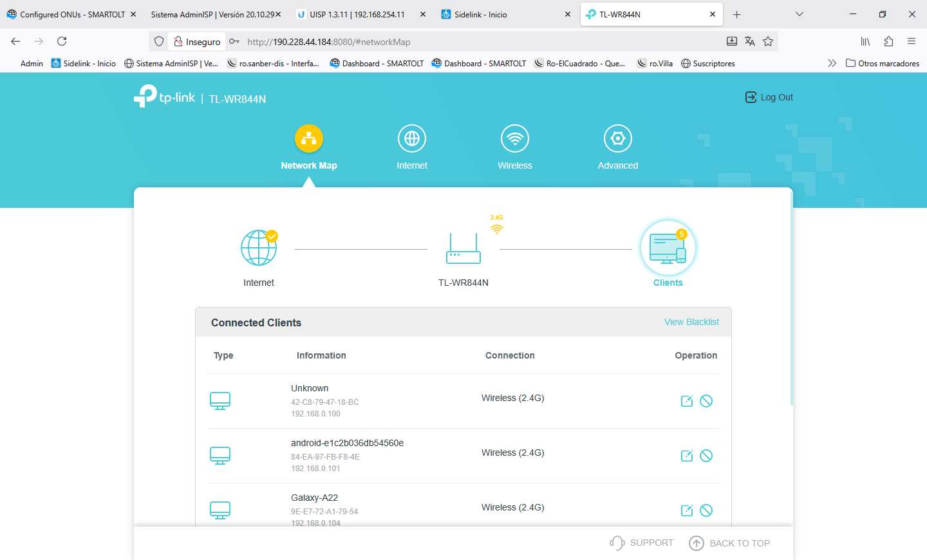
Task: Open the View Blacklist link
Action: pos(691,322)
